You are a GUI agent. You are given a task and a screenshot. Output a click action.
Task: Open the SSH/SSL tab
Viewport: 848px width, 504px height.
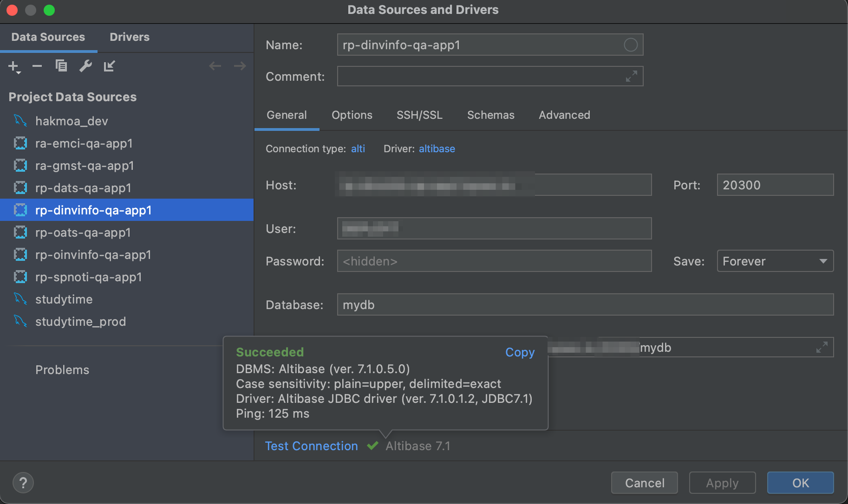click(419, 115)
